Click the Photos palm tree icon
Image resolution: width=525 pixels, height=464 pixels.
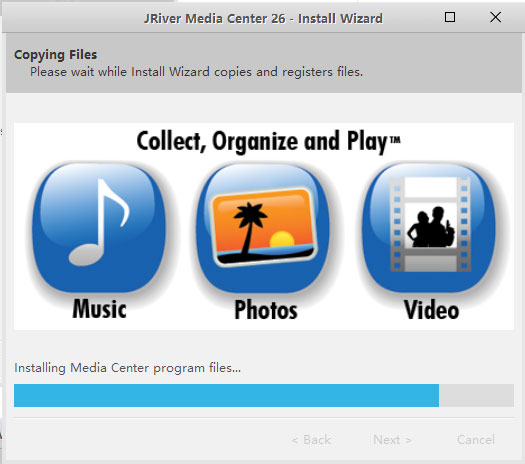point(263,228)
